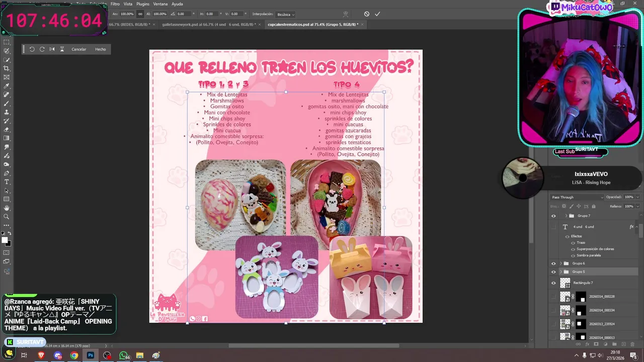Select the Path Selection tool

tap(7, 191)
